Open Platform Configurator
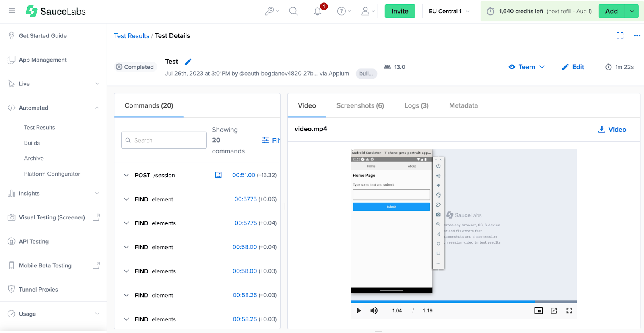The image size is (644, 333). [52, 174]
